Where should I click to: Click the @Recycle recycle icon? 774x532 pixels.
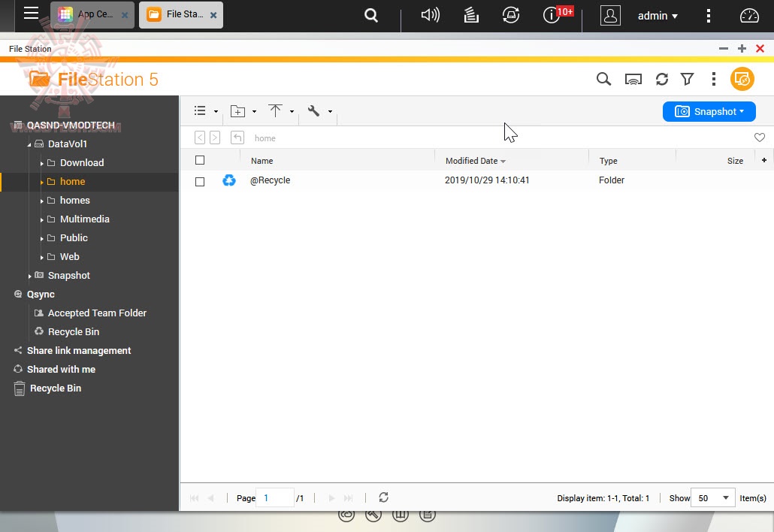pyautogui.click(x=229, y=180)
